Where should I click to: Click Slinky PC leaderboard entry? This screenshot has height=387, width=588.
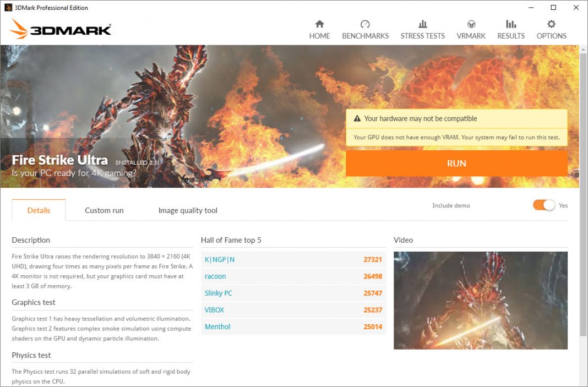point(219,293)
